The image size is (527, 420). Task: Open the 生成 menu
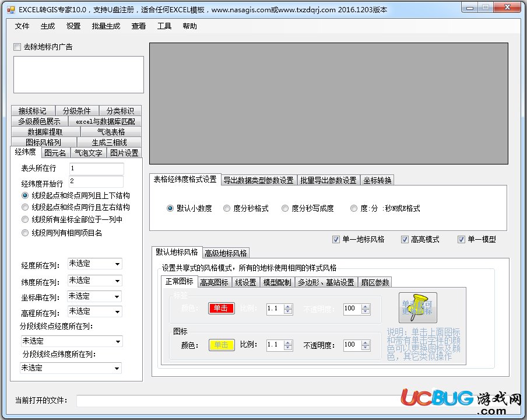tap(48, 26)
